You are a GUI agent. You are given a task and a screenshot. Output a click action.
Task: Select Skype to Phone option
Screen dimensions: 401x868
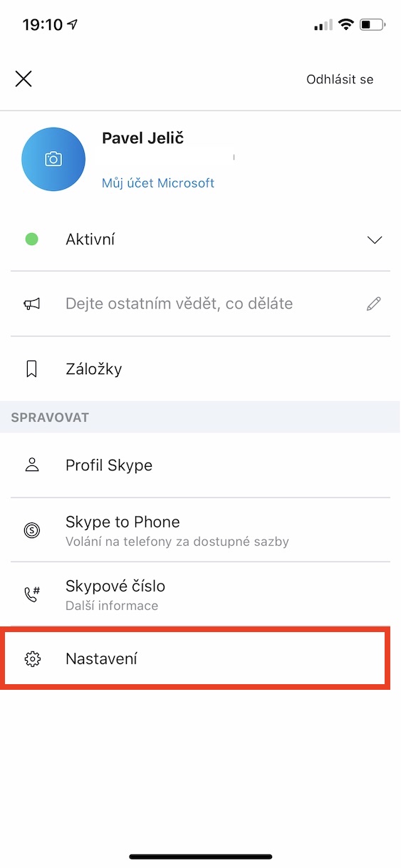tap(200, 530)
